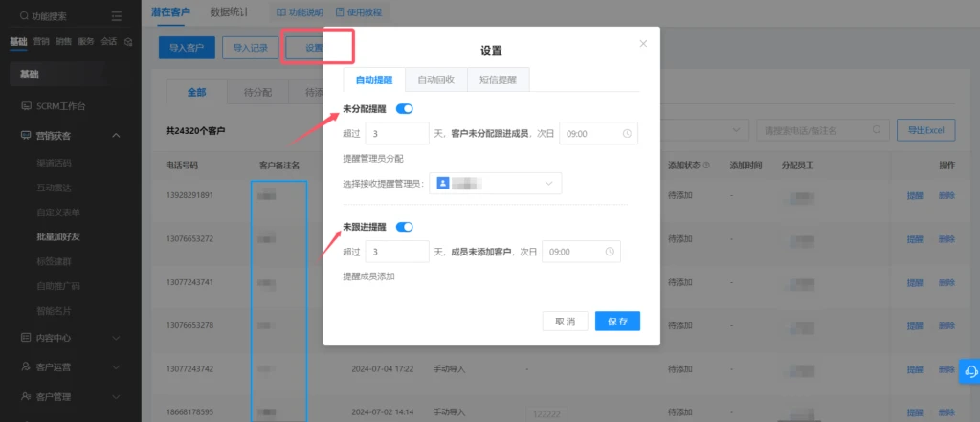Image resolution: width=980 pixels, height=422 pixels.
Task: Click the 功能搜索 magnifier icon
Action: pos(24,16)
